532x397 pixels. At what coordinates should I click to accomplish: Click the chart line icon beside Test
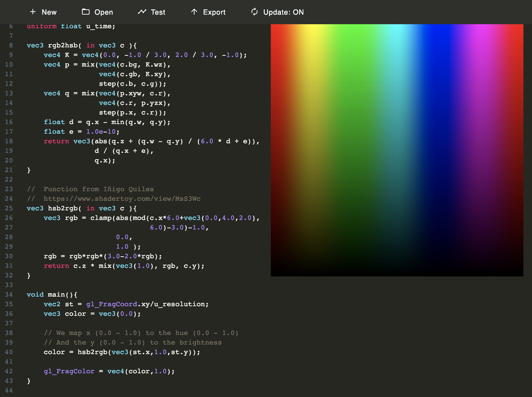142,12
